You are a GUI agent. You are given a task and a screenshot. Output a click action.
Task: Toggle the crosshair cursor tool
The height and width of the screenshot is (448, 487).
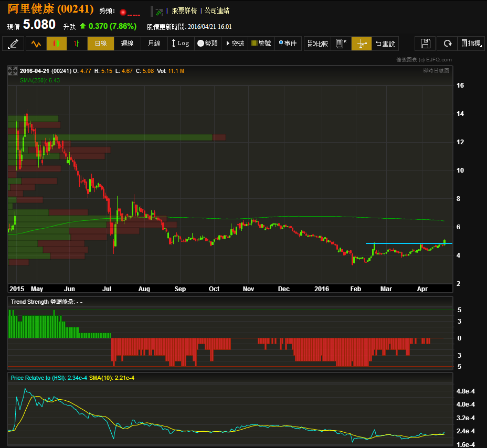click(362, 44)
